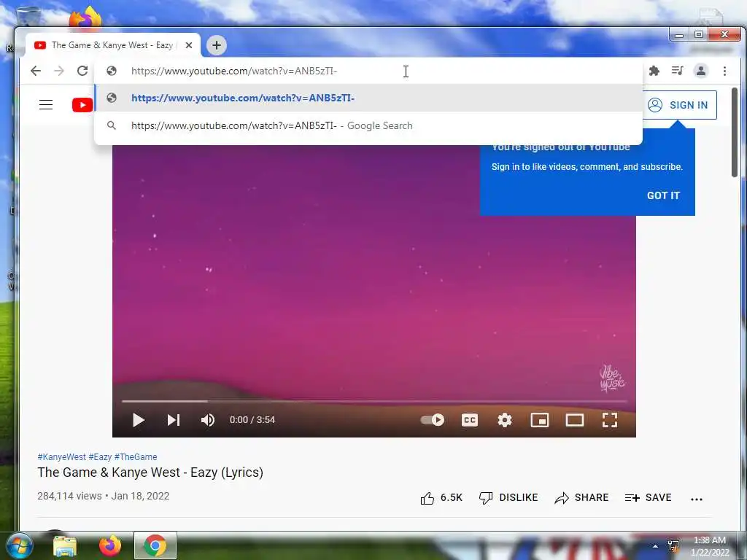Activate the miniplayer icon
747x560 pixels.
point(540,420)
